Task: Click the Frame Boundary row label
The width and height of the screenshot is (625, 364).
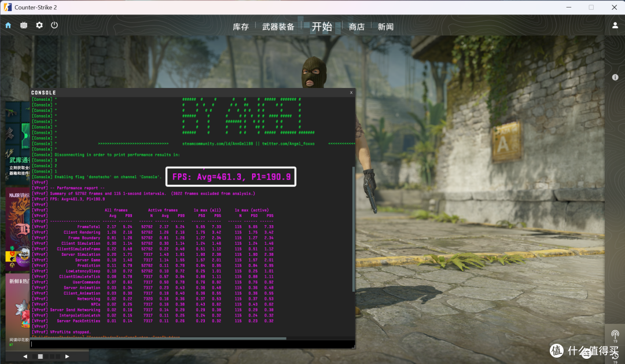Action: pos(84,238)
